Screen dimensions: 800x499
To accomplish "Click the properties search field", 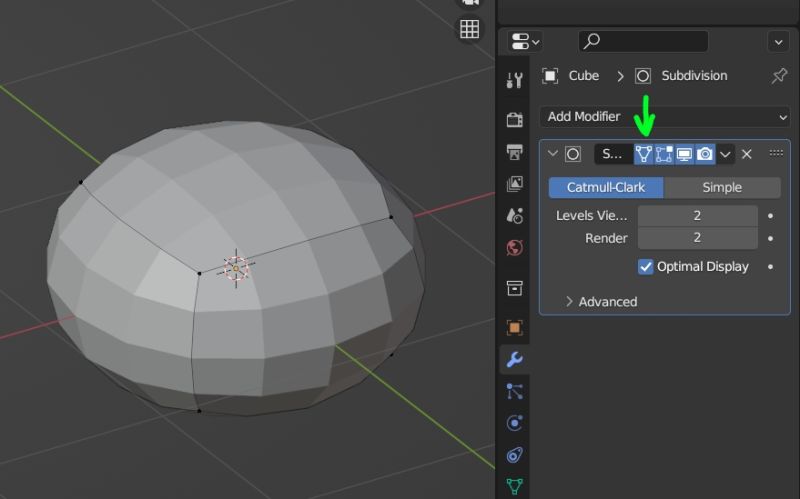I will click(643, 41).
